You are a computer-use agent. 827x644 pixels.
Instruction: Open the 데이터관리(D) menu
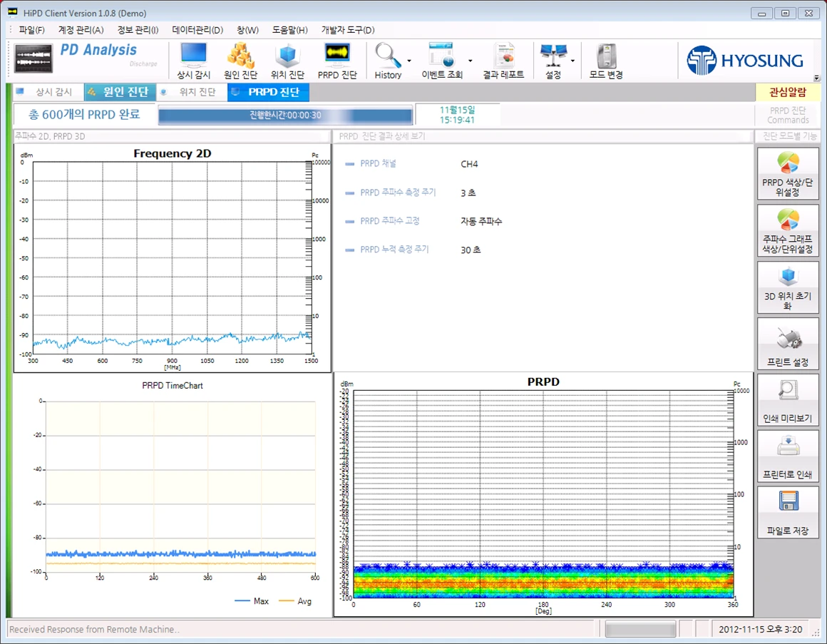click(x=197, y=30)
